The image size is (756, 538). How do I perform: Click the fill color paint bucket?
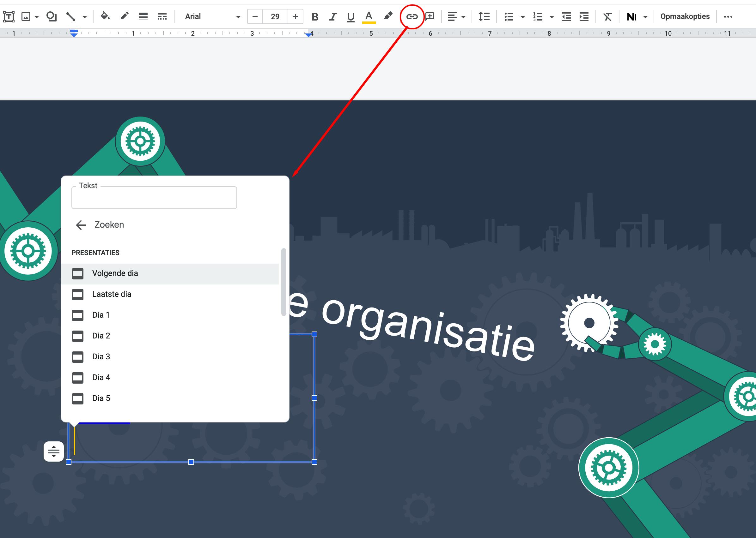click(105, 16)
